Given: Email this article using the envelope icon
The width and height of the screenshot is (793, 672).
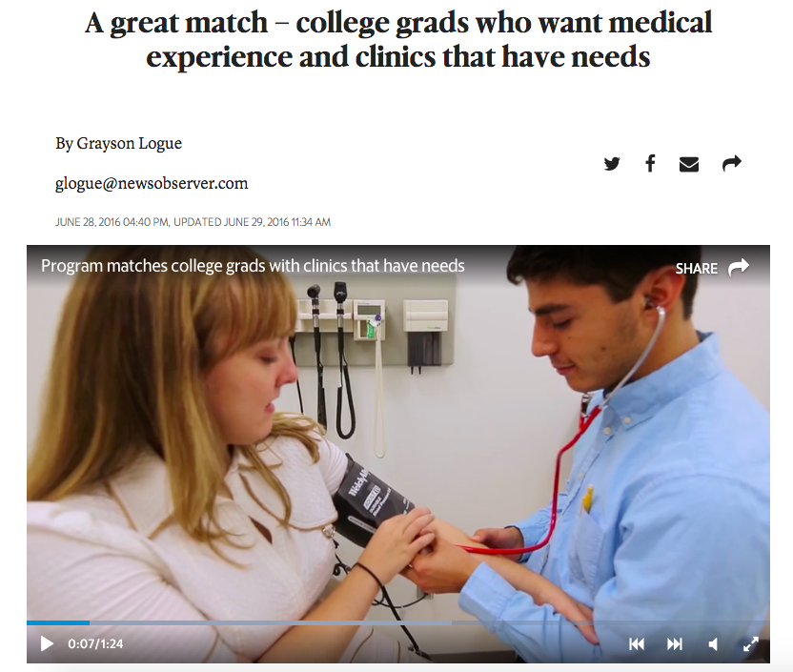Looking at the screenshot, I should (689, 164).
